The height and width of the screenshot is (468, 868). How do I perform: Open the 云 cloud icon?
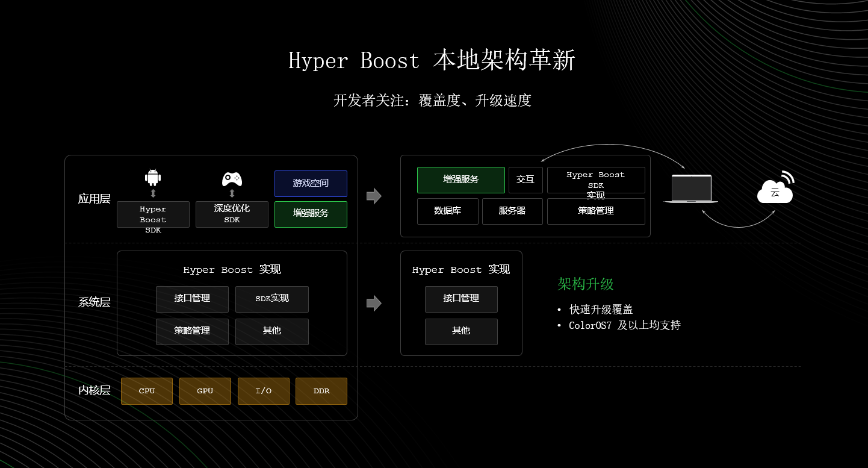pyautogui.click(x=775, y=191)
